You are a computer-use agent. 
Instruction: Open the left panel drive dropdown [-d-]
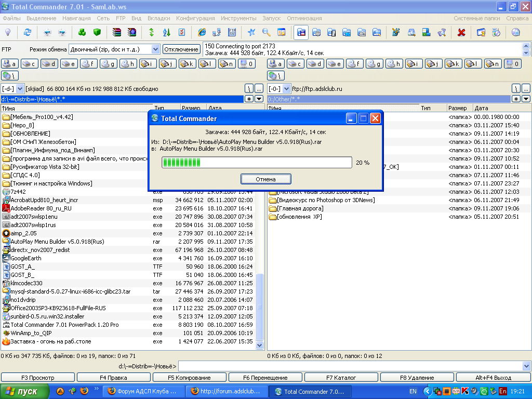coord(12,89)
